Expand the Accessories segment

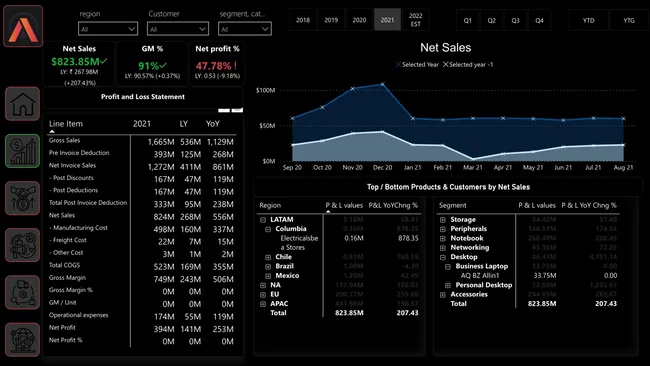(x=443, y=295)
